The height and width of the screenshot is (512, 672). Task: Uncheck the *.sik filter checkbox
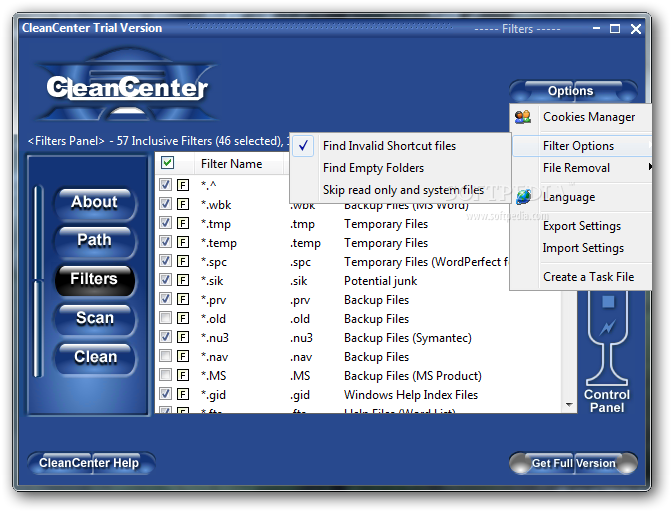(x=165, y=280)
